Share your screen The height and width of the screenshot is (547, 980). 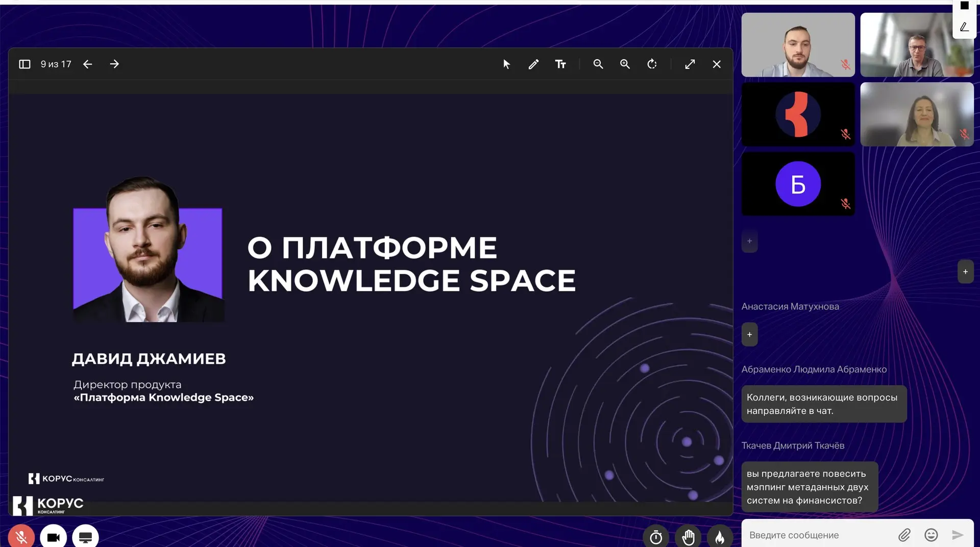click(x=85, y=536)
